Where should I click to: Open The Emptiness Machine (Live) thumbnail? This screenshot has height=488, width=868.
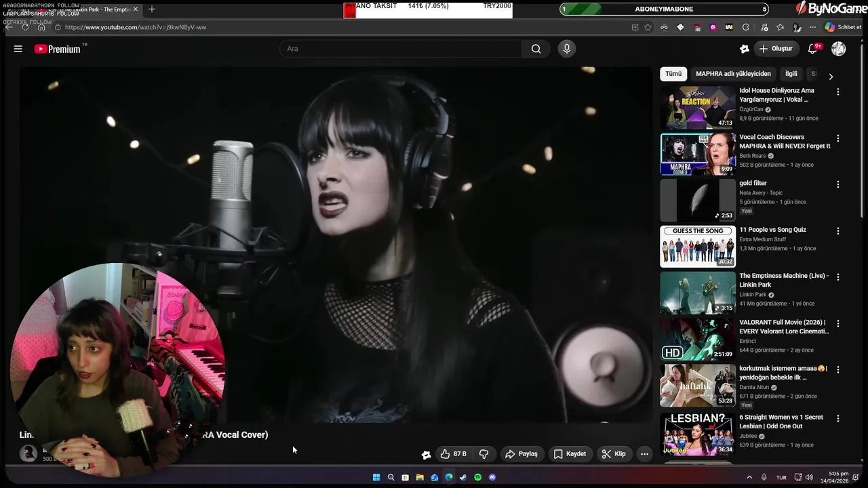(x=698, y=293)
